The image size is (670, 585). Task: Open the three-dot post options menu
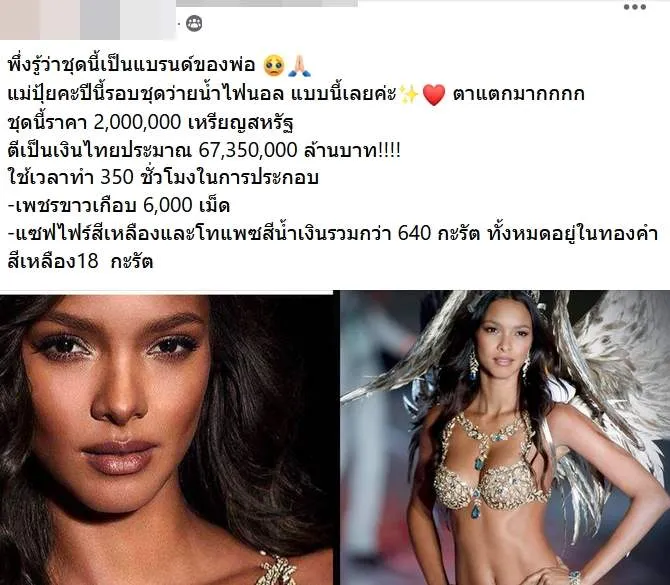[x=635, y=7]
